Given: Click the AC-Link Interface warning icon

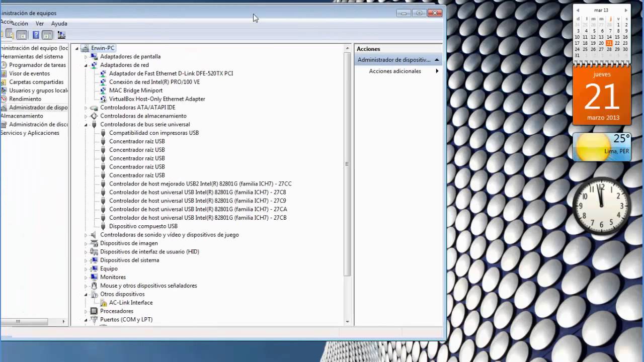Looking at the screenshot, I should pyautogui.click(x=103, y=303).
